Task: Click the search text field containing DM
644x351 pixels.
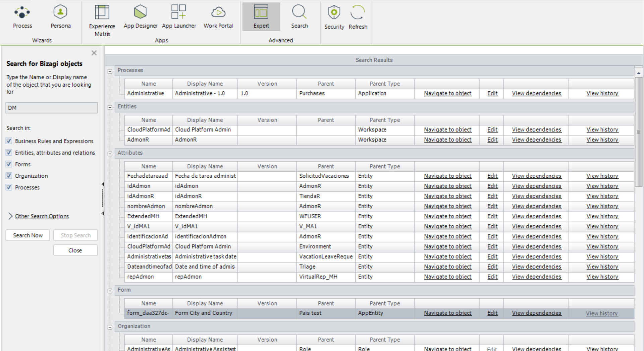Action: (x=51, y=108)
